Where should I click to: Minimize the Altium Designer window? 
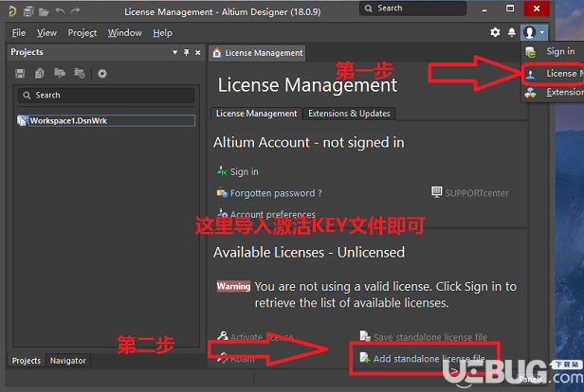tap(484, 9)
